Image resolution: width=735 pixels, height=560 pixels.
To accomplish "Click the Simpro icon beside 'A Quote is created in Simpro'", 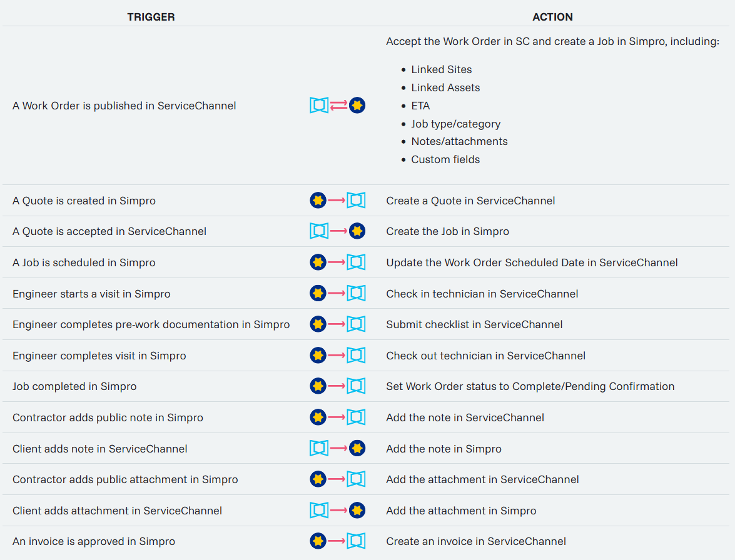I will pos(318,201).
